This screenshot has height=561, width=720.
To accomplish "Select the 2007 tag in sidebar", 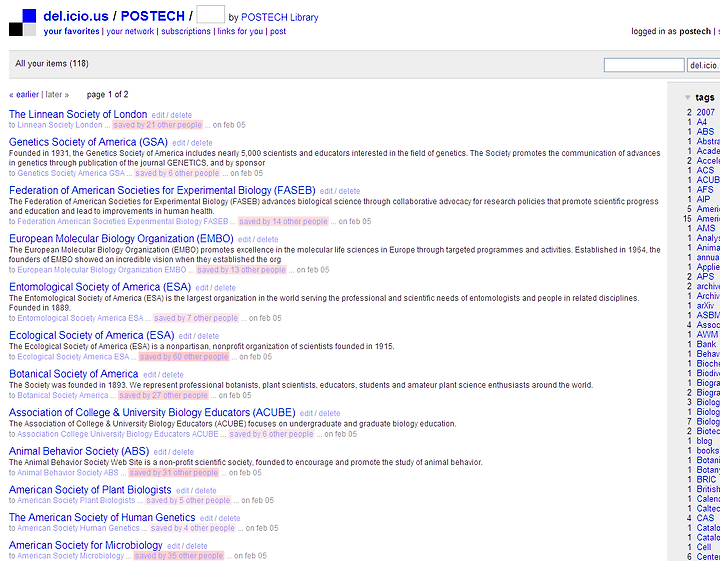I will [x=705, y=112].
